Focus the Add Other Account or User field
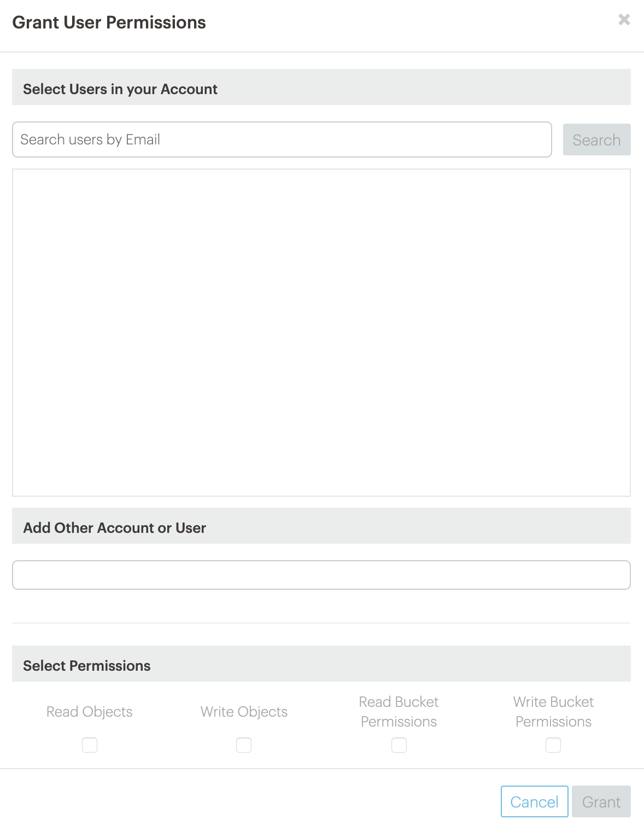The height and width of the screenshot is (825, 644). (321, 575)
